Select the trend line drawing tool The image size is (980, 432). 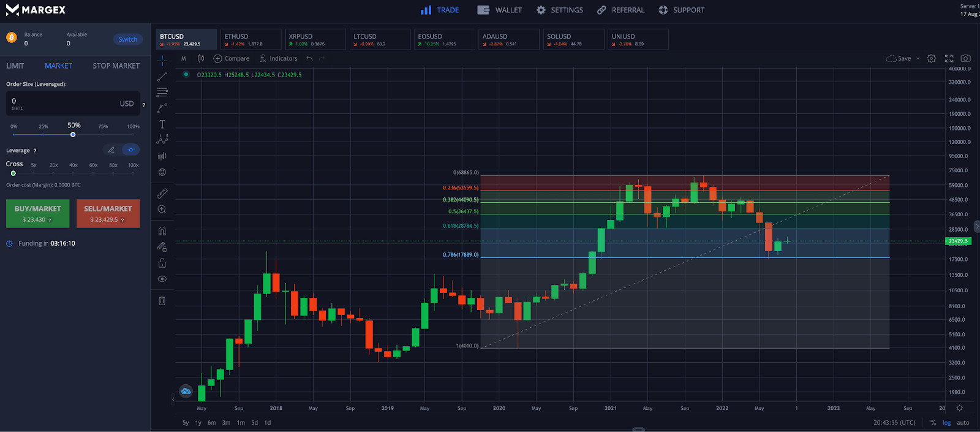click(x=162, y=77)
